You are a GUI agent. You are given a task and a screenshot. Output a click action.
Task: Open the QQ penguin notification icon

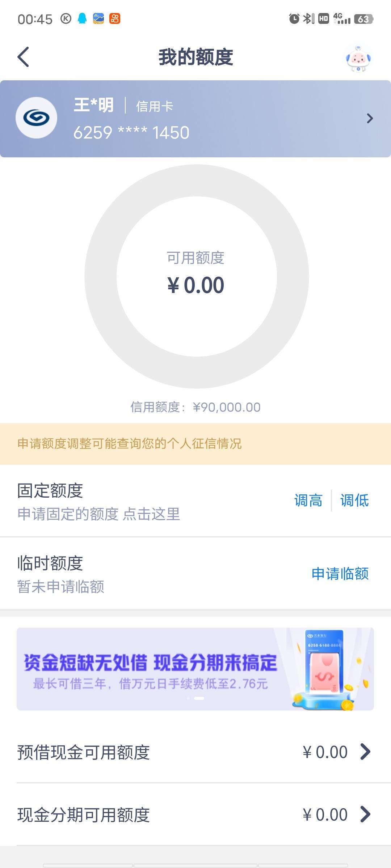tap(82, 18)
